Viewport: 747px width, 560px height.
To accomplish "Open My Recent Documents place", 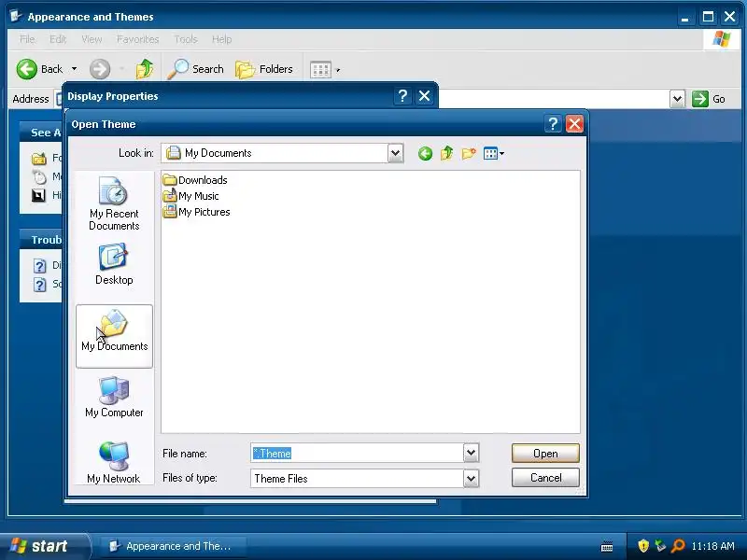I will point(114,203).
